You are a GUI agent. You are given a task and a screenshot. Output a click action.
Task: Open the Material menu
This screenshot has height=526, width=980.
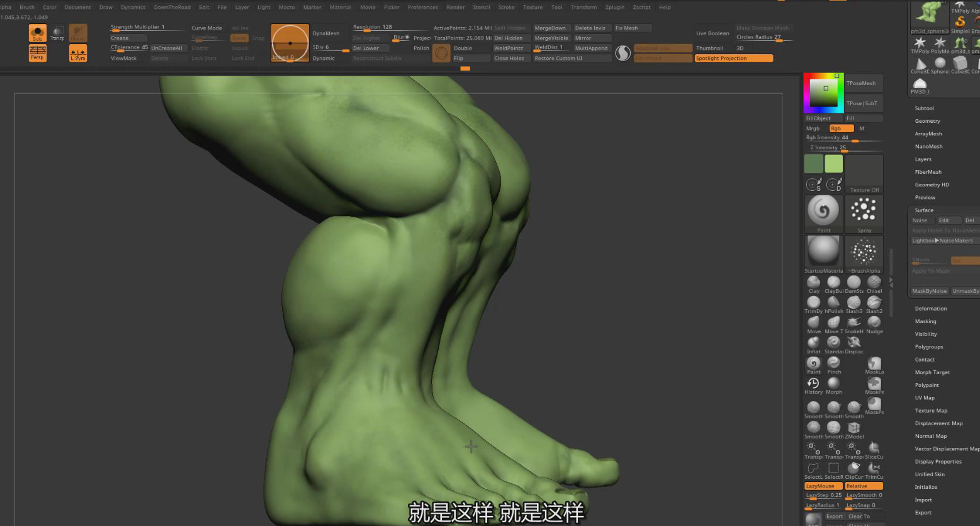pos(341,8)
